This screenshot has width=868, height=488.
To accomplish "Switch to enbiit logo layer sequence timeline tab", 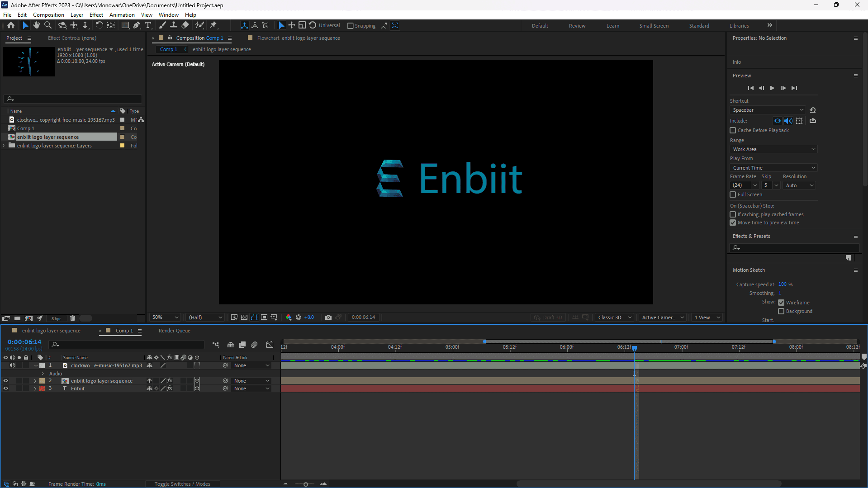I will pyautogui.click(x=51, y=331).
